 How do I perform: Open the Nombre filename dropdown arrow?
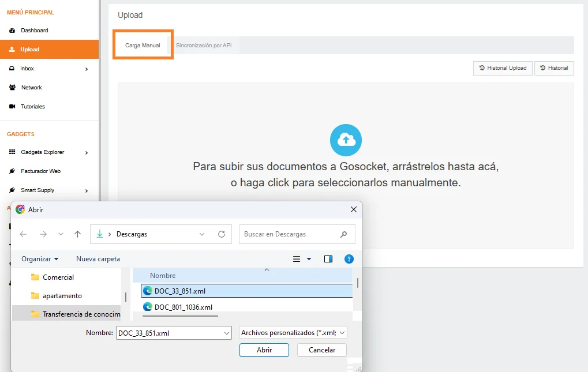[227, 333]
